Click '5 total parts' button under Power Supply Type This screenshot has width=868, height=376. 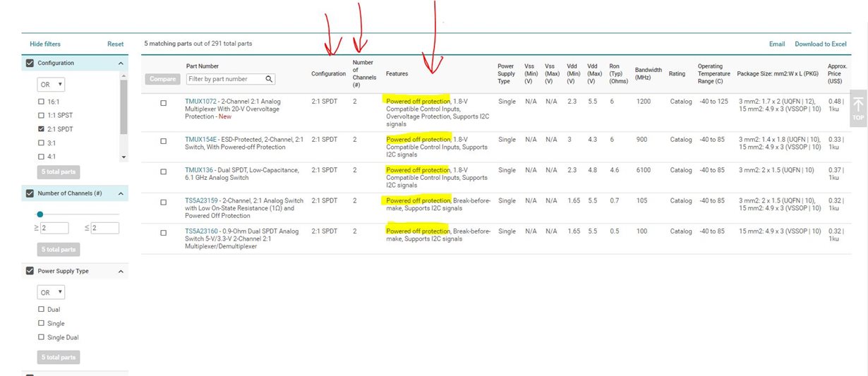[59, 357]
